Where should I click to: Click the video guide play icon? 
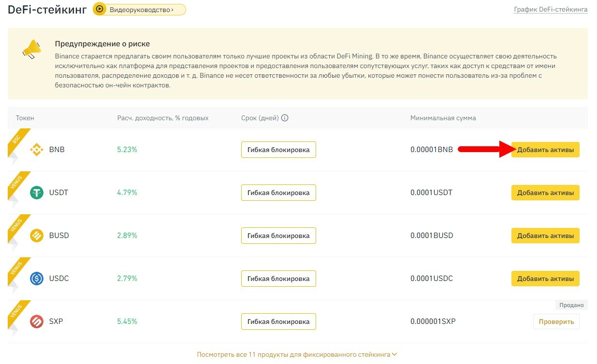coord(100,9)
